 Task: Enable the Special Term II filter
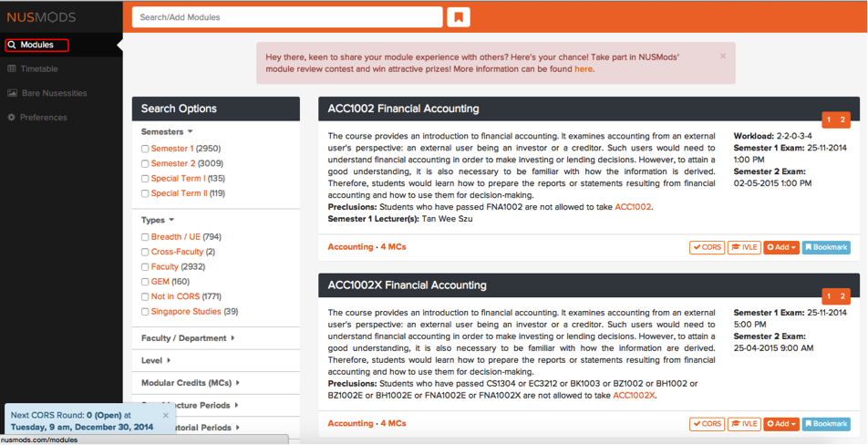coord(145,193)
